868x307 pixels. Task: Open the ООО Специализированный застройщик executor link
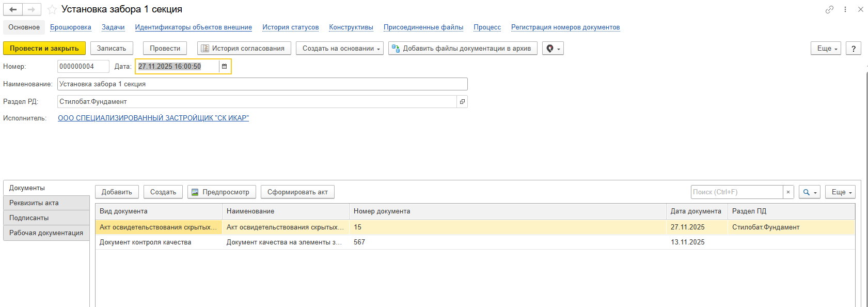coord(153,118)
